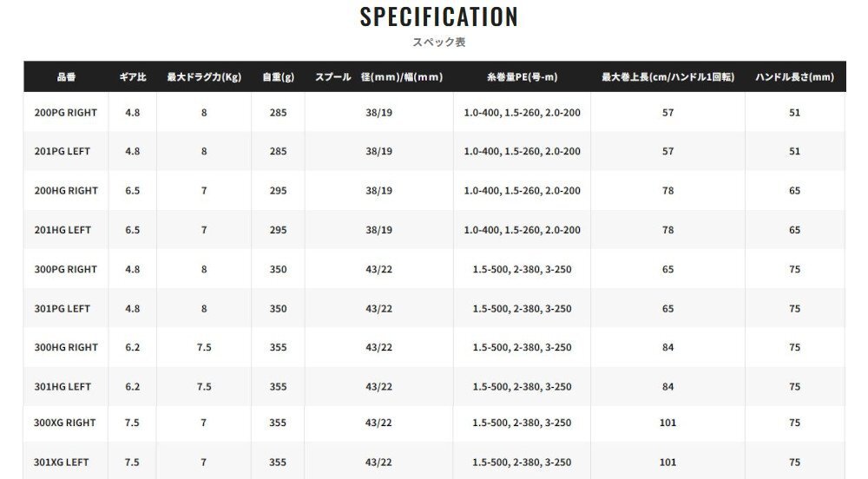Select the 200PG RIGHT model cell
The height and width of the screenshot is (479, 868).
point(66,113)
